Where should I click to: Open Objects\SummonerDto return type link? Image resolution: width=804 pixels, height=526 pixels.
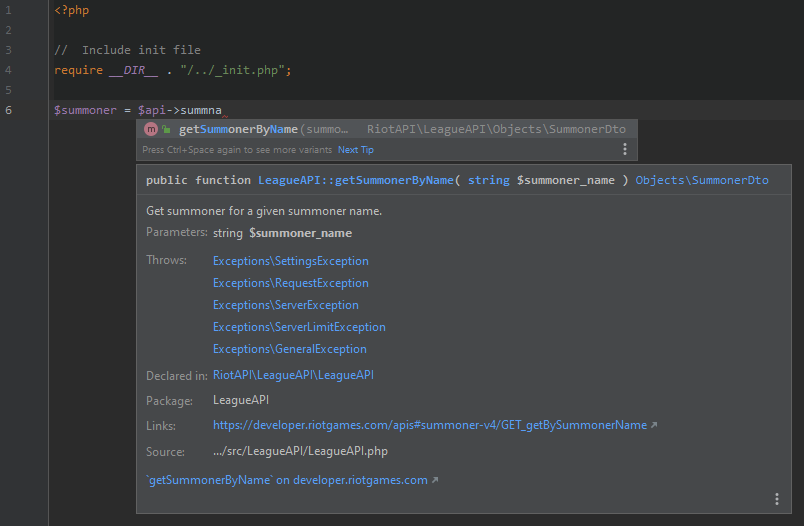(701, 180)
